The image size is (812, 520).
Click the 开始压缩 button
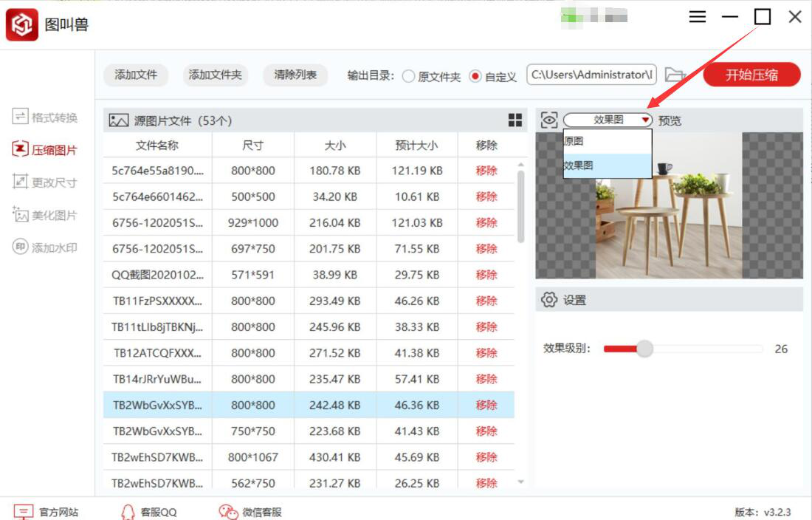click(x=751, y=75)
